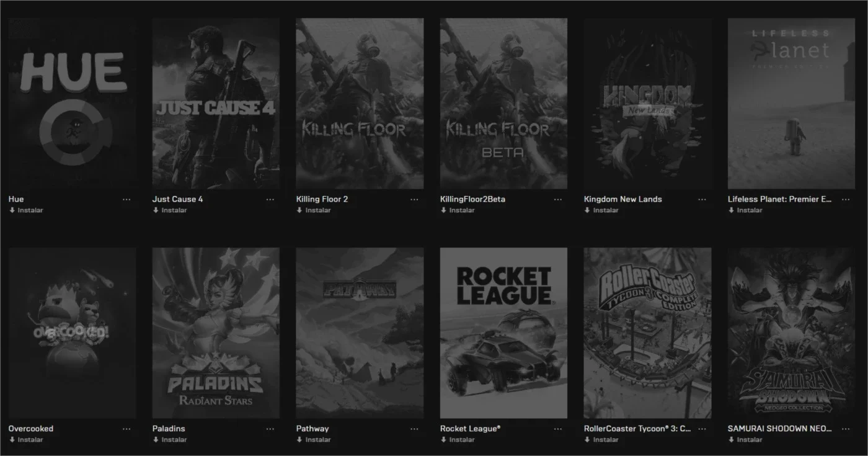Click the Pathway title text

(x=313, y=429)
